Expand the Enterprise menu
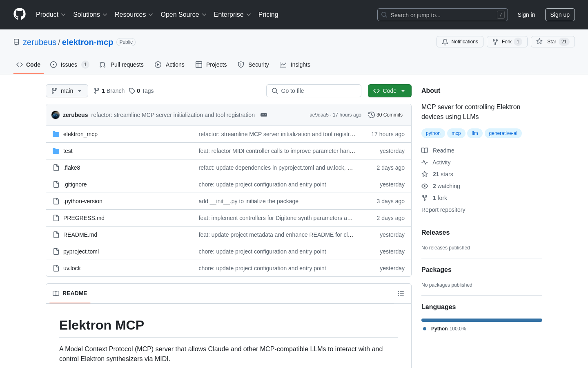 coord(232,14)
